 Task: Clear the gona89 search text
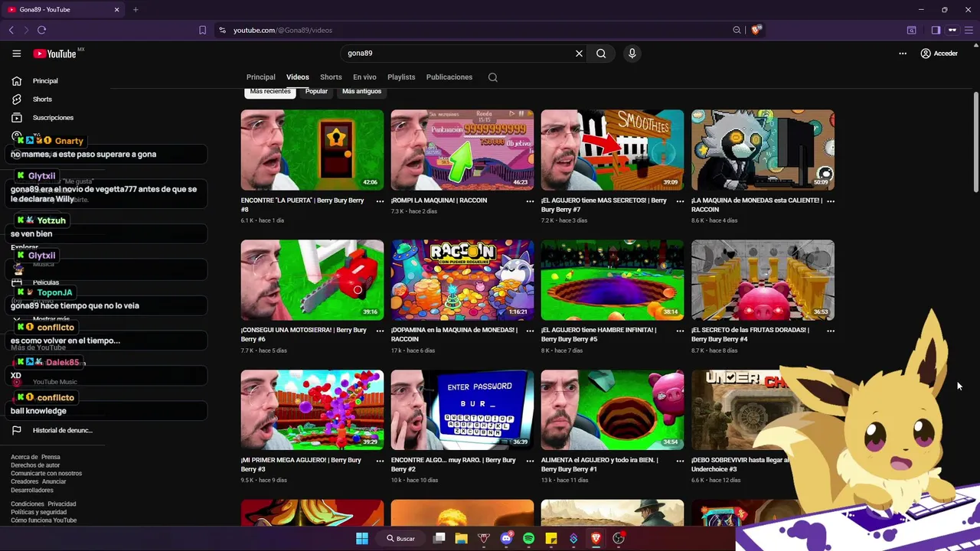click(579, 54)
